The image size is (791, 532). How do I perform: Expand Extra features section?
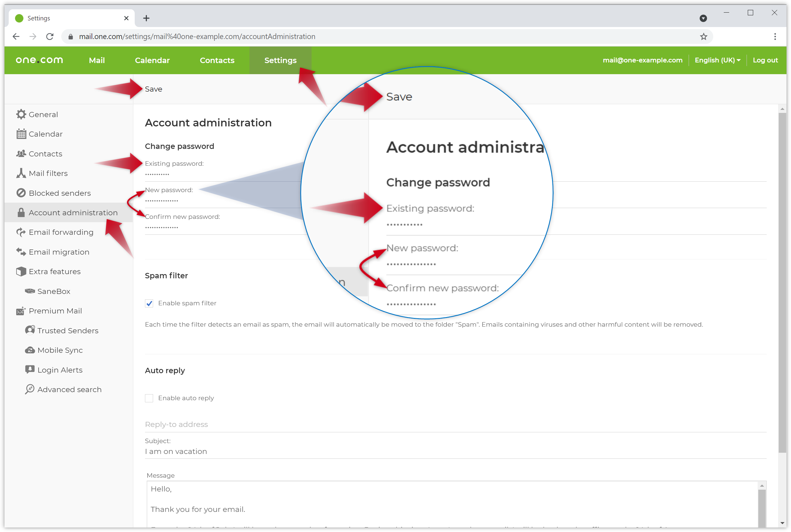click(54, 271)
